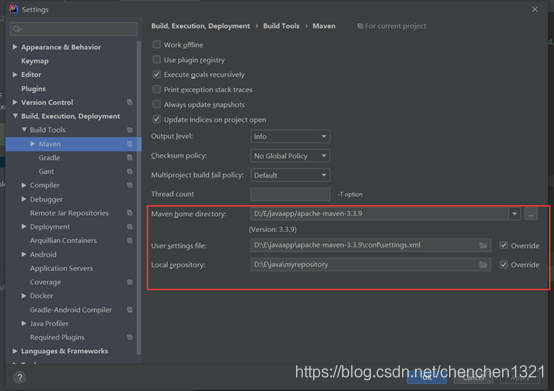
Task: Toggle Override for User settings file
Action: tap(504, 245)
